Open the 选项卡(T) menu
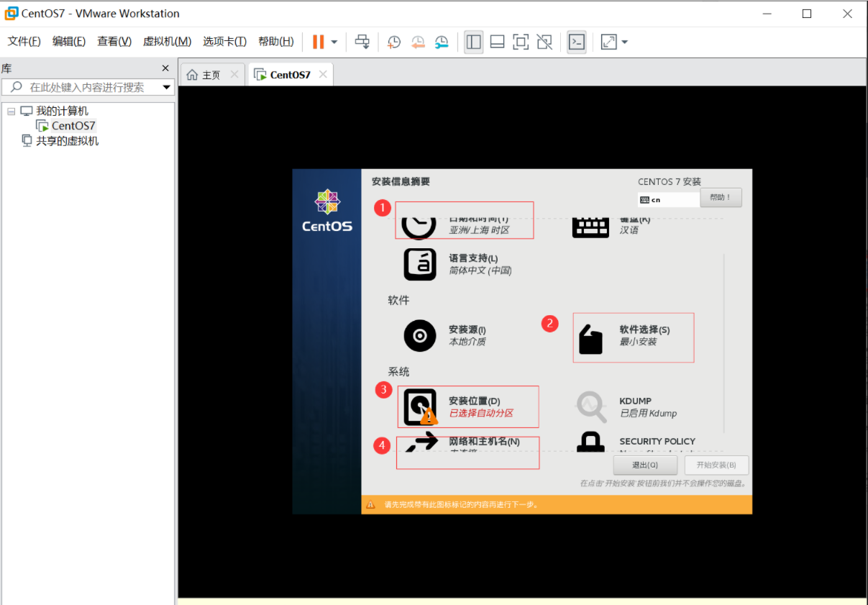This screenshot has height=605, width=868. pos(224,42)
